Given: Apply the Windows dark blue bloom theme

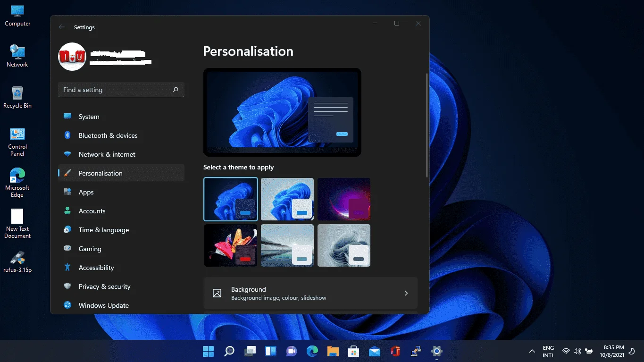Looking at the screenshot, I should coord(231,199).
